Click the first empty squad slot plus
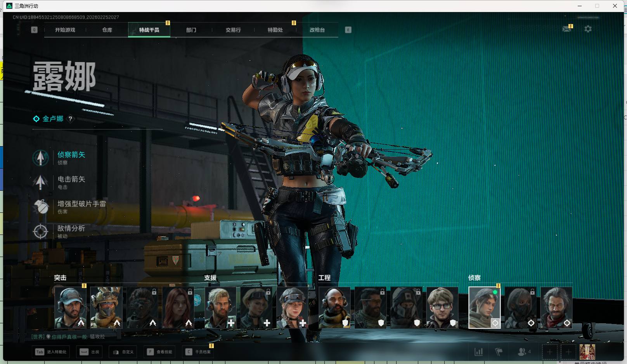 [x=549, y=352]
